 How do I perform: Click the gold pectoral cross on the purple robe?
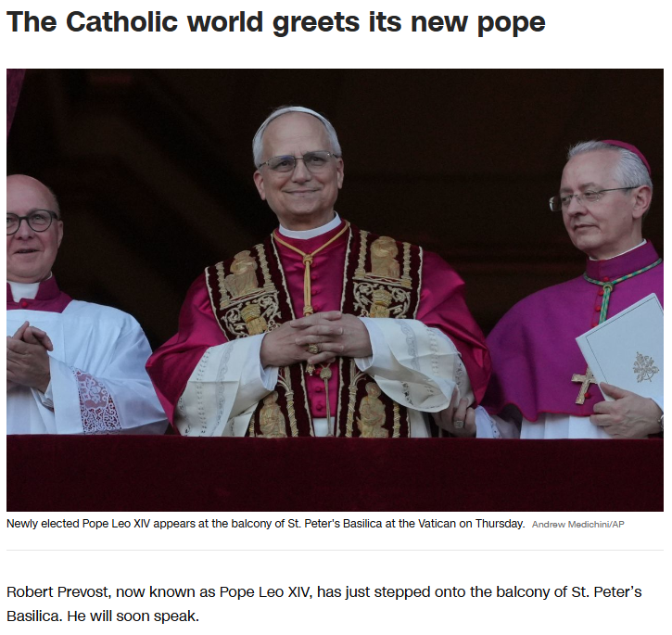tap(584, 385)
